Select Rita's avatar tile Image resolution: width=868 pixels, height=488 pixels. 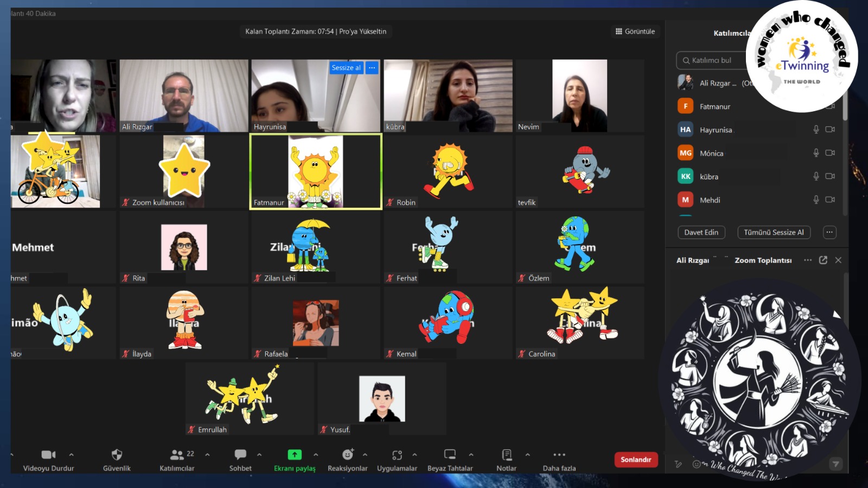click(184, 247)
